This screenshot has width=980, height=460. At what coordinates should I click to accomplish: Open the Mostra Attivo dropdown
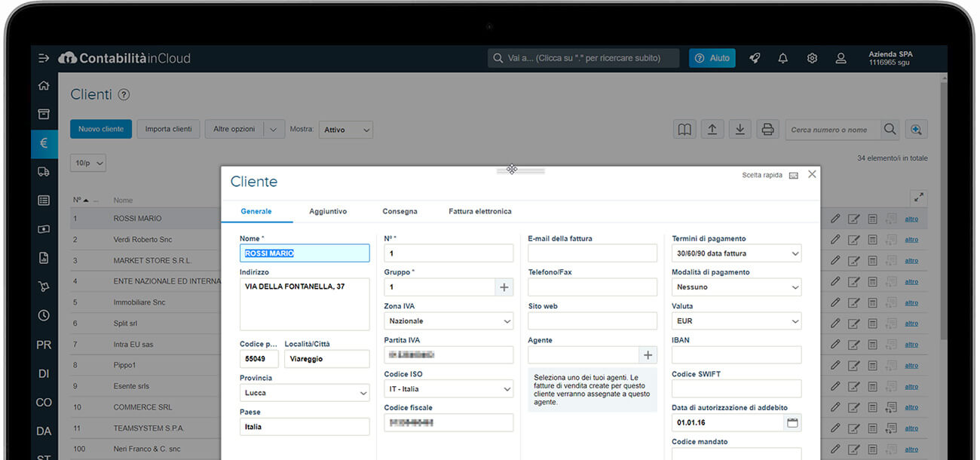[x=346, y=130]
